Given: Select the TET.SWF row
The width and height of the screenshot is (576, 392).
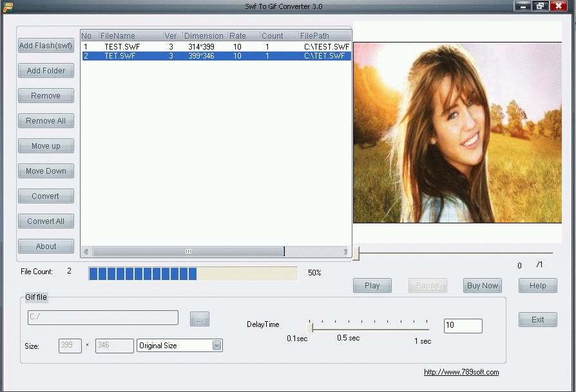Looking at the screenshot, I should point(216,56).
